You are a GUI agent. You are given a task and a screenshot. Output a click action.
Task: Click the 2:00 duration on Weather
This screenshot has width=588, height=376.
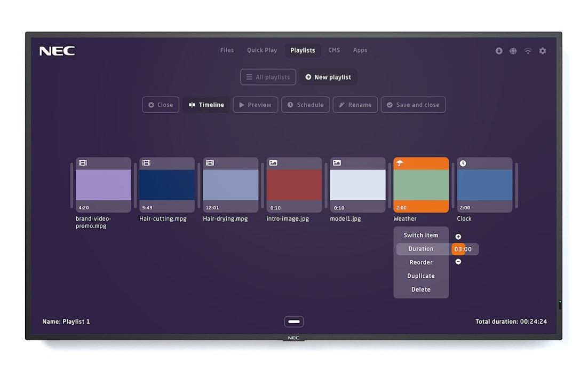401,208
